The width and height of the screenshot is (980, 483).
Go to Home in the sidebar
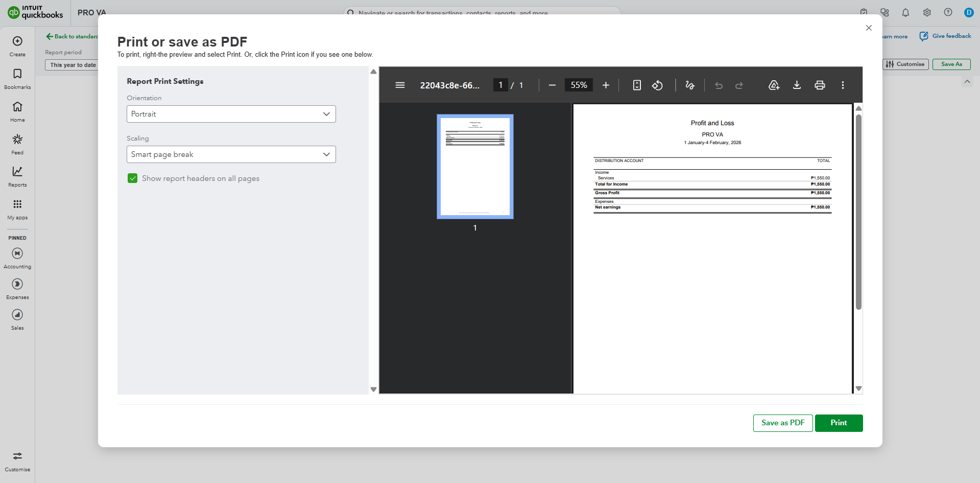coord(17,111)
